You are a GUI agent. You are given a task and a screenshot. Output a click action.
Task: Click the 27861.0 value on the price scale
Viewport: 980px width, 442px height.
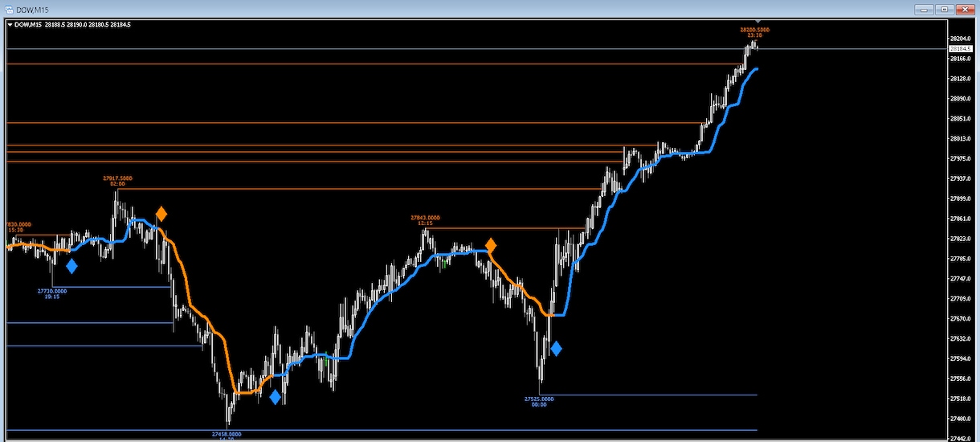tap(960, 219)
